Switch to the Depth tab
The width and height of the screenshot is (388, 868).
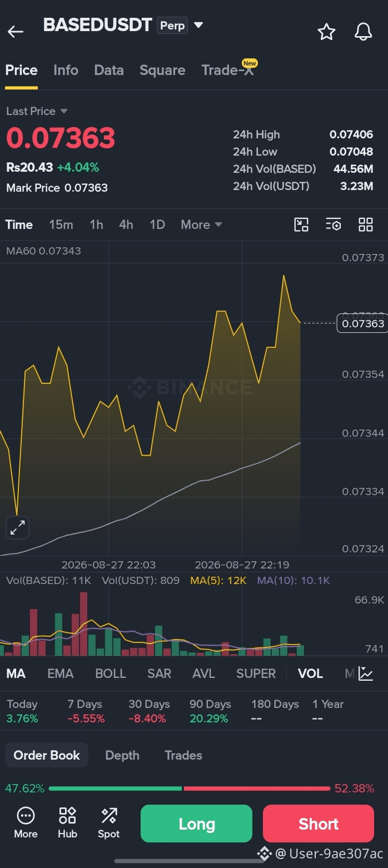click(122, 755)
